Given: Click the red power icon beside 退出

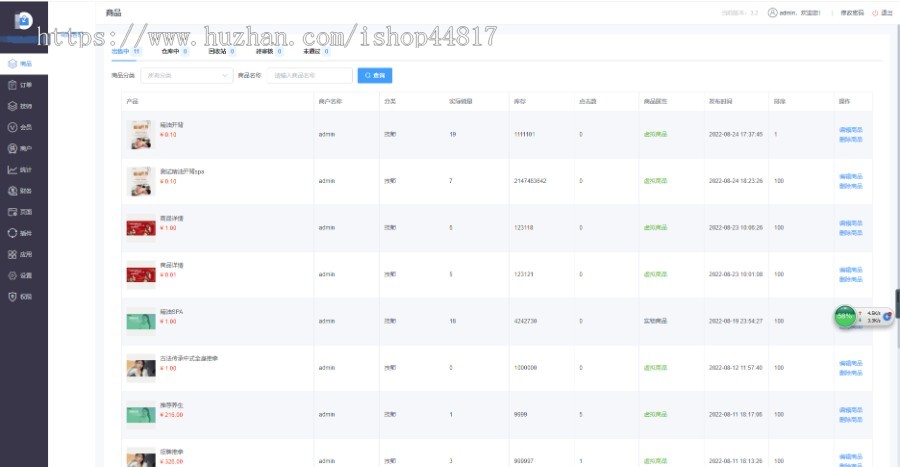Looking at the screenshot, I should 875,13.
